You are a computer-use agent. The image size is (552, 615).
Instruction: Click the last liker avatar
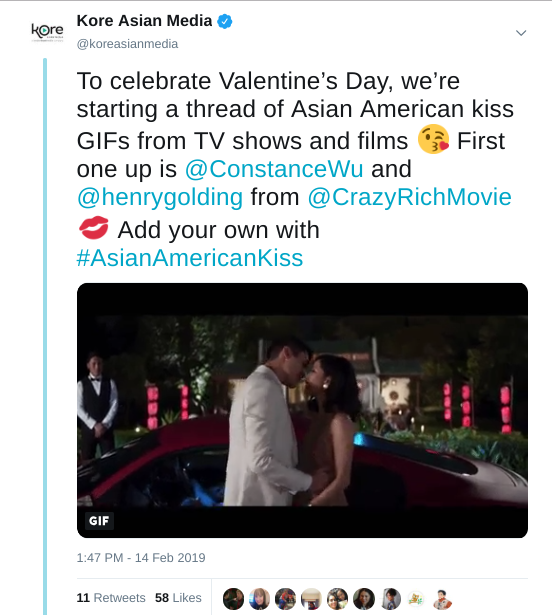click(x=443, y=599)
